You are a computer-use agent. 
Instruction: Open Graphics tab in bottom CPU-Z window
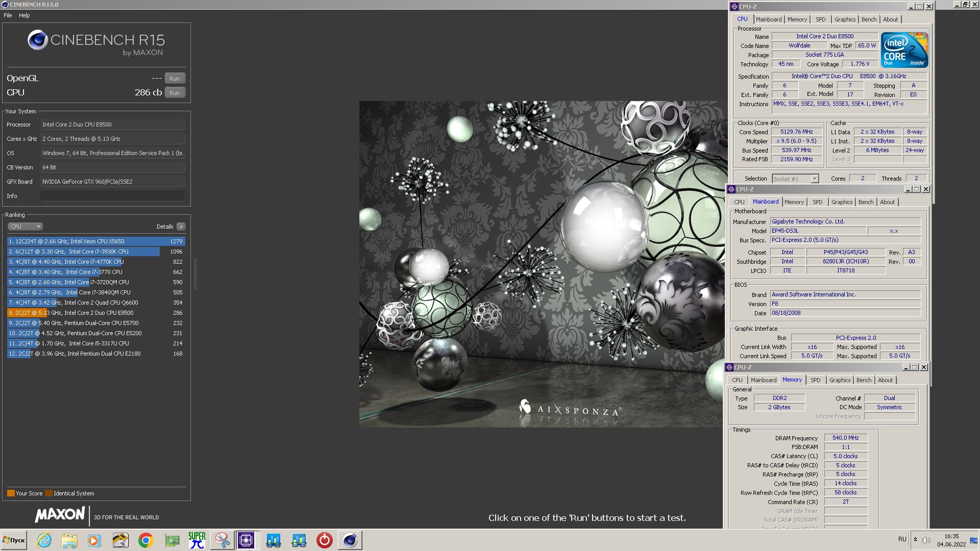pos(840,380)
